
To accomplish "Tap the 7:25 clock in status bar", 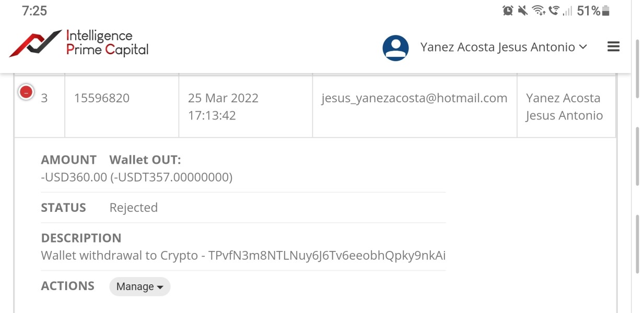I will (34, 10).
